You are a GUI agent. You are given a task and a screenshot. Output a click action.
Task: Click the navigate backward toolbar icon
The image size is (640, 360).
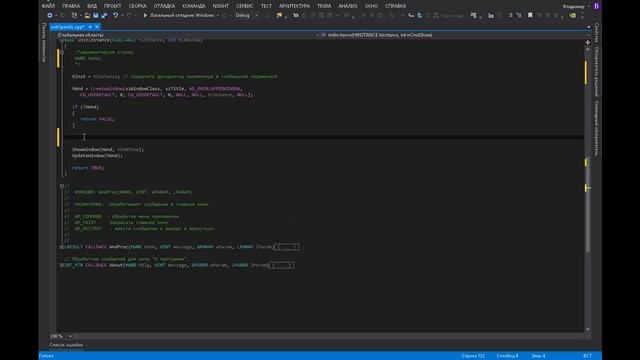click(50, 16)
